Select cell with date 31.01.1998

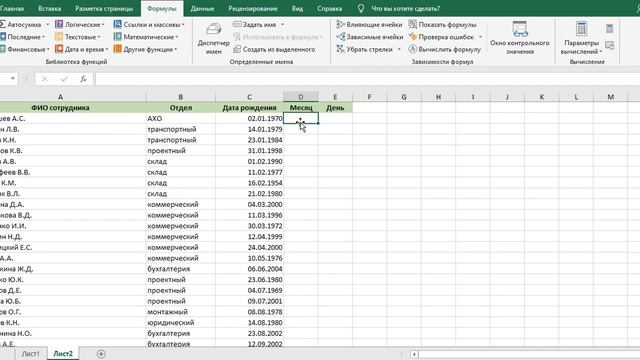tap(249, 151)
